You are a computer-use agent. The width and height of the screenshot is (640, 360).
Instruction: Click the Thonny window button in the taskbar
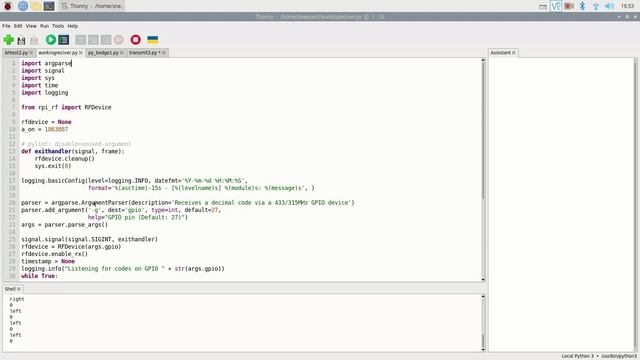point(92,6)
